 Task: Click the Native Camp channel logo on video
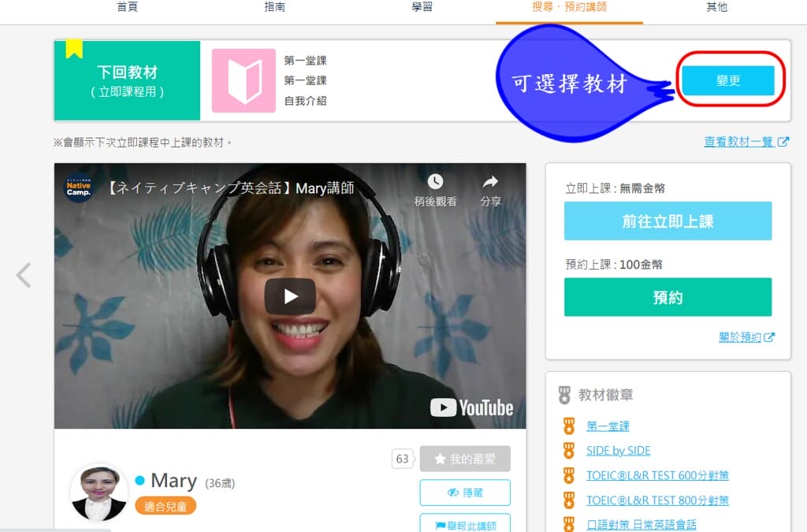[78, 188]
